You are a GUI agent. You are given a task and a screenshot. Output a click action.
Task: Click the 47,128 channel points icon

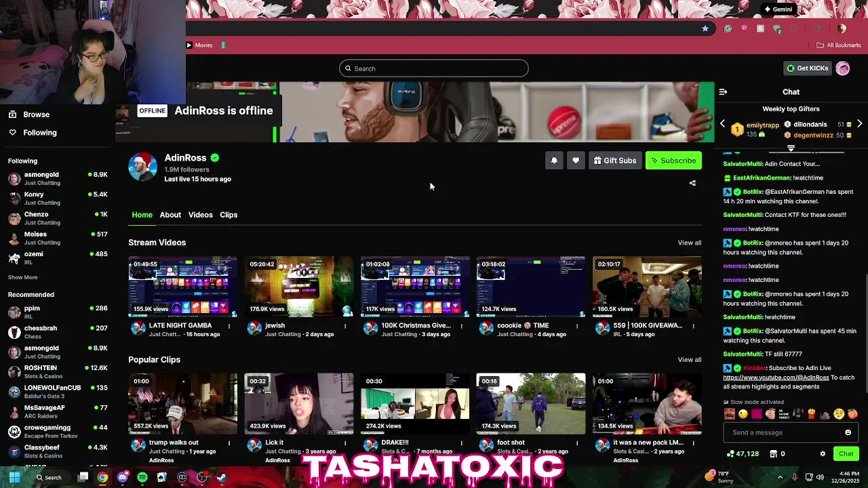[730, 454]
